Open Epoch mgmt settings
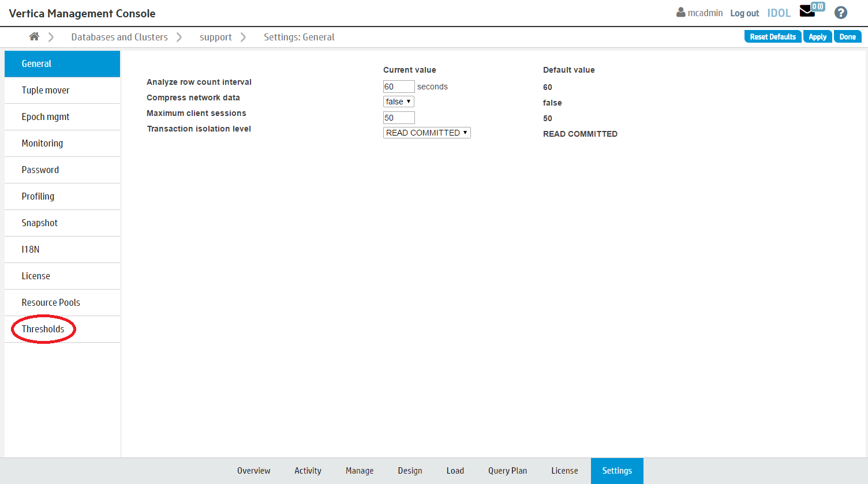This screenshot has width=868, height=484. pos(62,117)
